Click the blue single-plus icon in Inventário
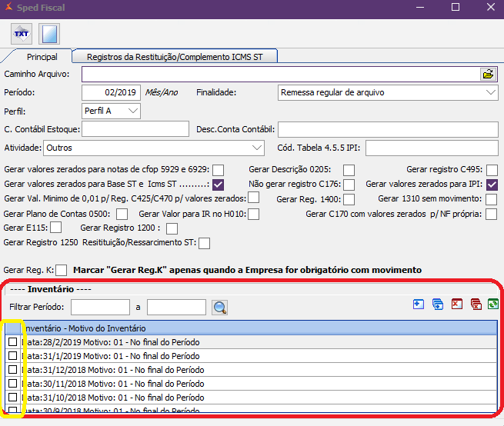 tap(419, 304)
